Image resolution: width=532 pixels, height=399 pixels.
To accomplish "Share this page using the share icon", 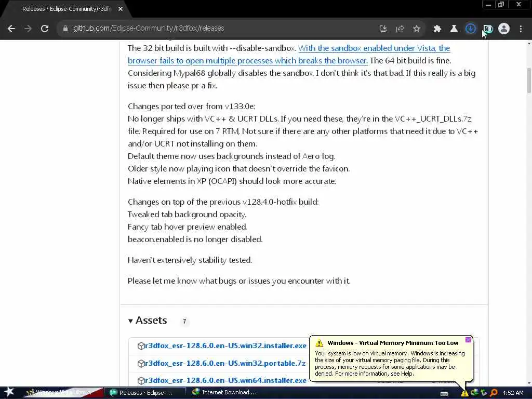I will click(400, 29).
